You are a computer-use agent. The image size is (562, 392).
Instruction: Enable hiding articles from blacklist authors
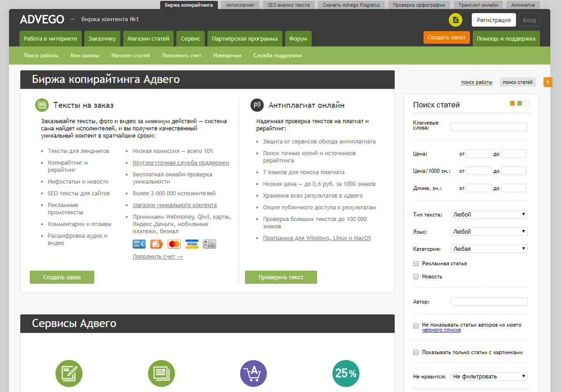416,325
